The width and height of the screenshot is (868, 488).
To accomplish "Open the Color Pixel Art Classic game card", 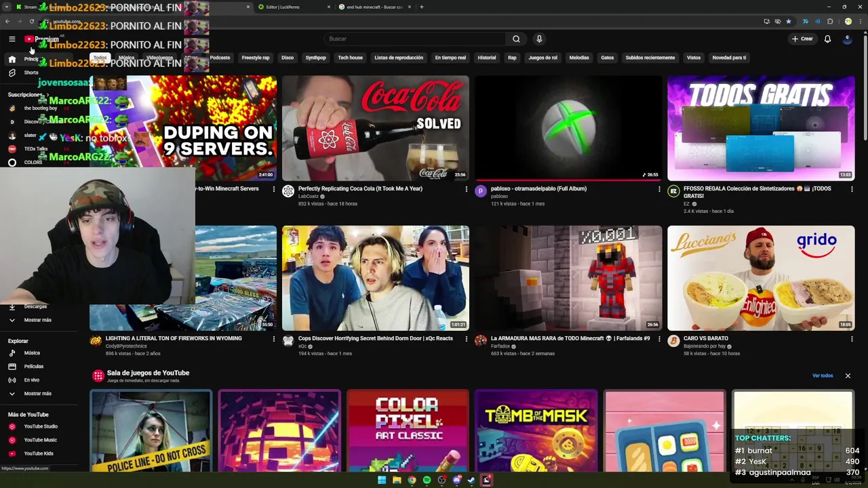I will click(408, 431).
